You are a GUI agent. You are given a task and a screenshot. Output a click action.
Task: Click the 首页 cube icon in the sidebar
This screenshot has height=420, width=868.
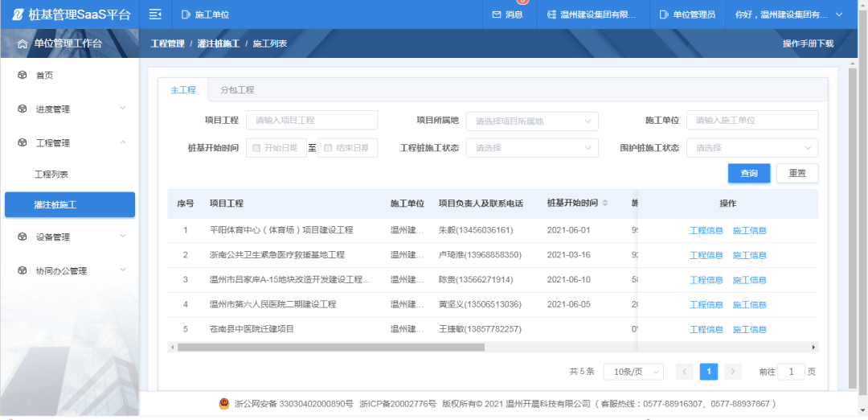pos(23,75)
